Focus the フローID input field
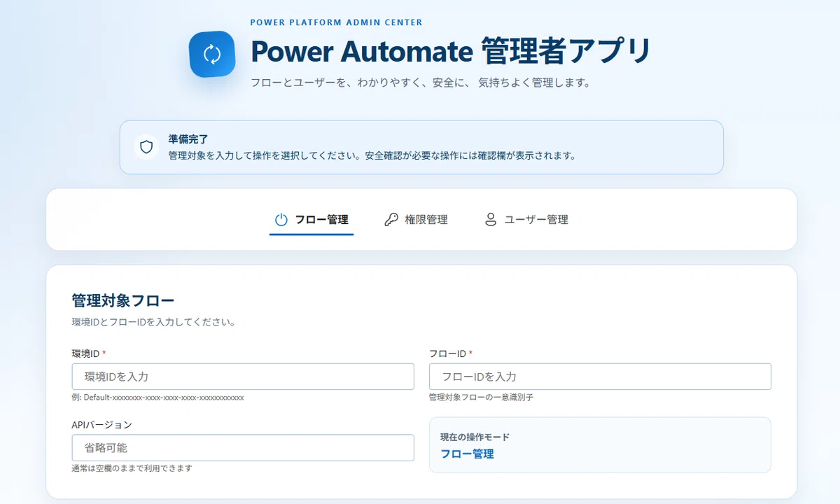Viewport: 840px width, 504px height. coord(600,377)
